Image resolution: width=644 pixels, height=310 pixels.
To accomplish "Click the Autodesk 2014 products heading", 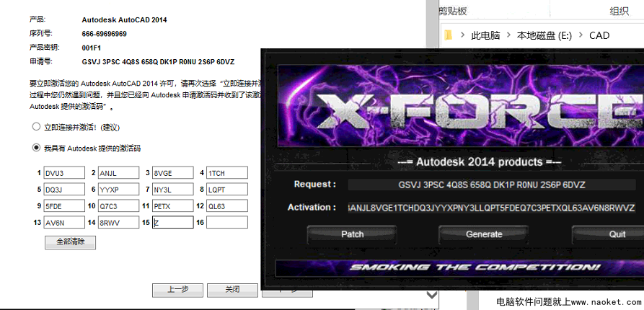I will (x=480, y=162).
